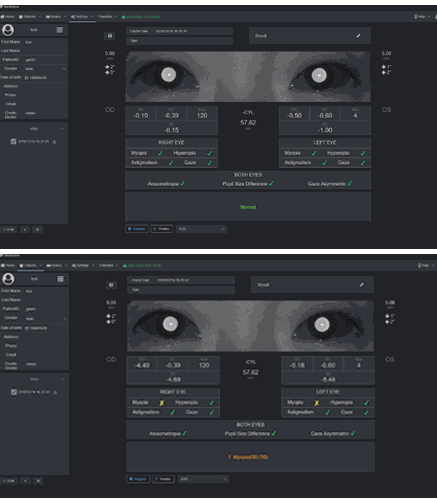Image resolution: width=437 pixels, height=500 pixels.
Task: Open Settings menu in the Normal-result window
Action: 82,17
